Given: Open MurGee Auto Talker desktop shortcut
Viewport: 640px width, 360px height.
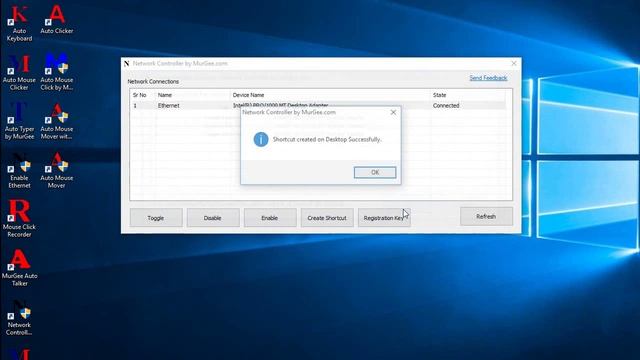Looking at the screenshot, I should (19, 269).
